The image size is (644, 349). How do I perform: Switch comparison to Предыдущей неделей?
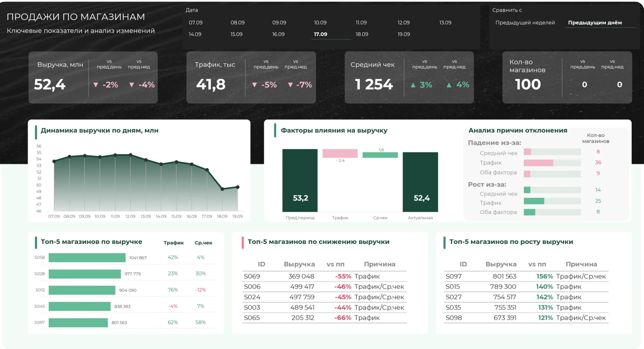point(525,23)
